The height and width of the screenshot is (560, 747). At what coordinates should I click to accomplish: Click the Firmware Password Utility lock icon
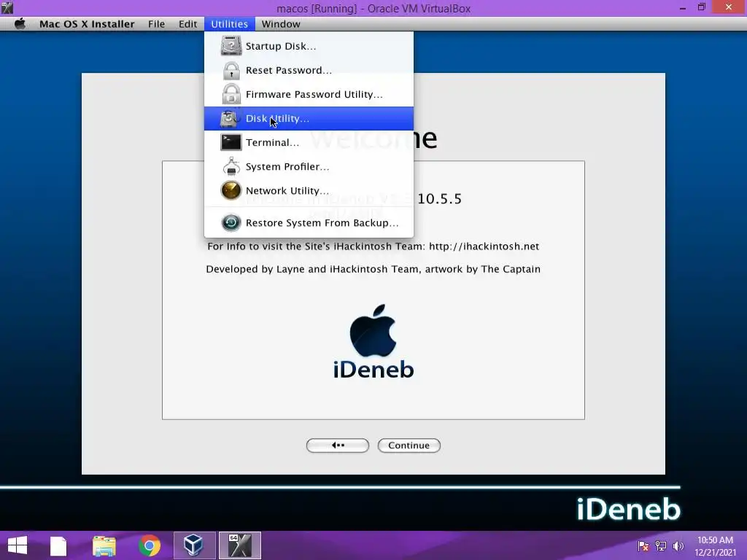pos(231,94)
